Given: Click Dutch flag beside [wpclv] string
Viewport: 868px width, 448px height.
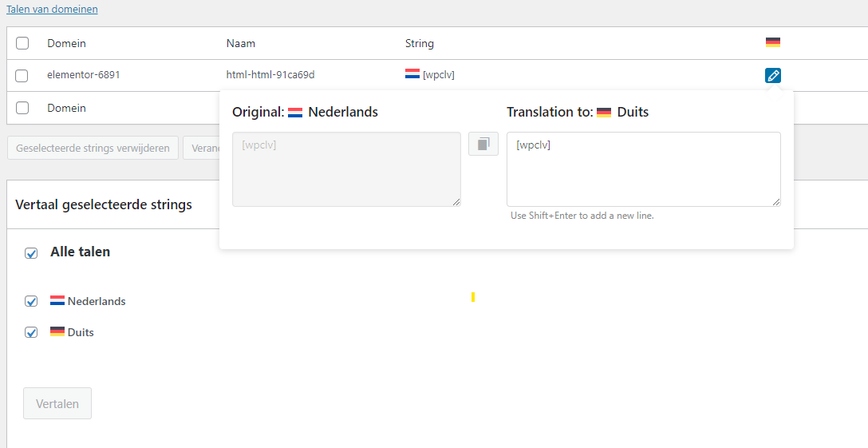Looking at the screenshot, I should pyautogui.click(x=412, y=74).
